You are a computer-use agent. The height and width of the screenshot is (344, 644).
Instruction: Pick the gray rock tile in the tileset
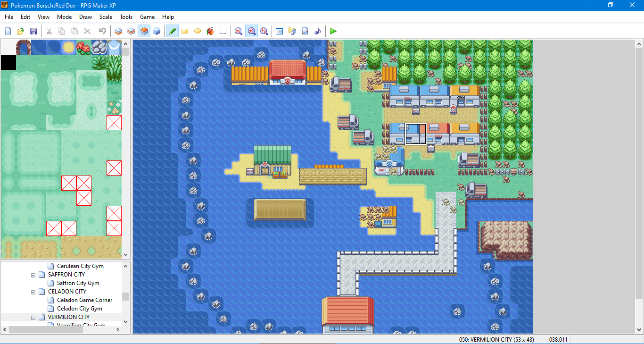pyautogui.click(x=99, y=47)
